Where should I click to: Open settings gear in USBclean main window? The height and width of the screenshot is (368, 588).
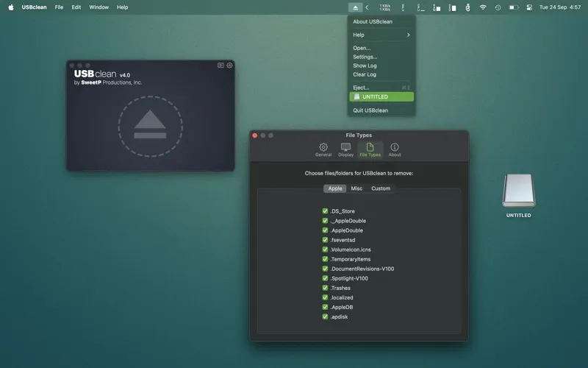pos(229,66)
